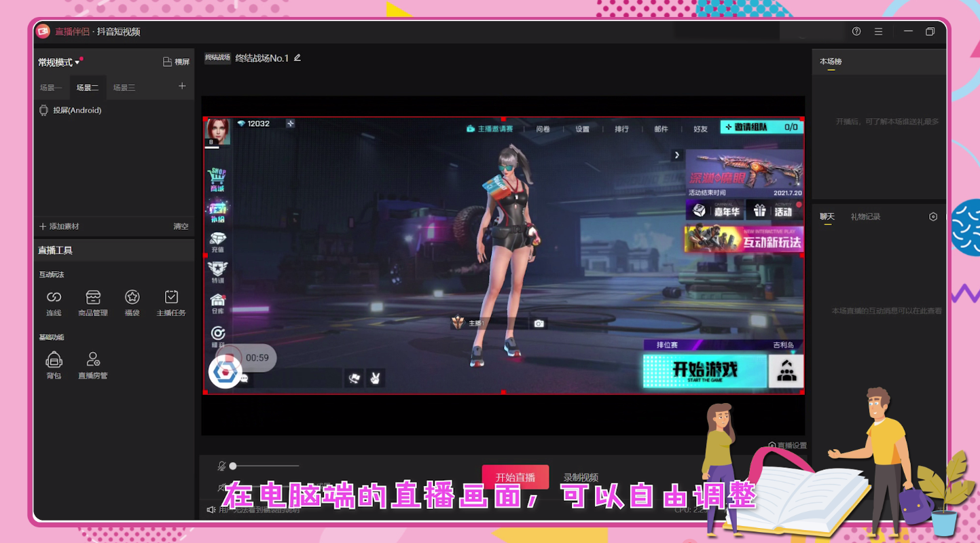Open 主播任务 streamer tasks
The image size is (980, 543).
pos(171,302)
